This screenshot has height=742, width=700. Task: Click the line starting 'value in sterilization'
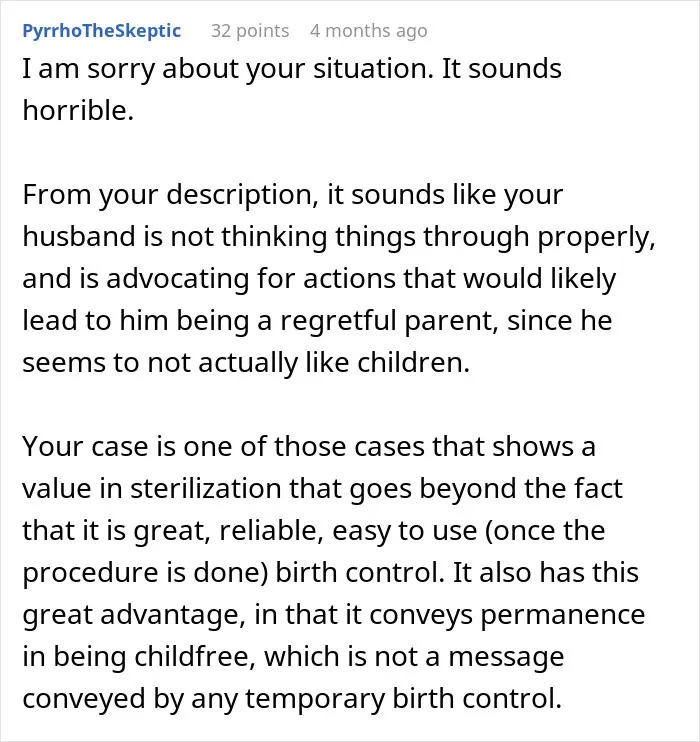[322, 489]
